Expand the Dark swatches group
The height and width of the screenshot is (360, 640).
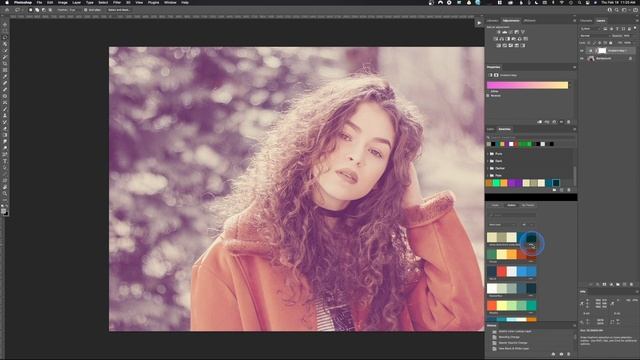(487, 161)
